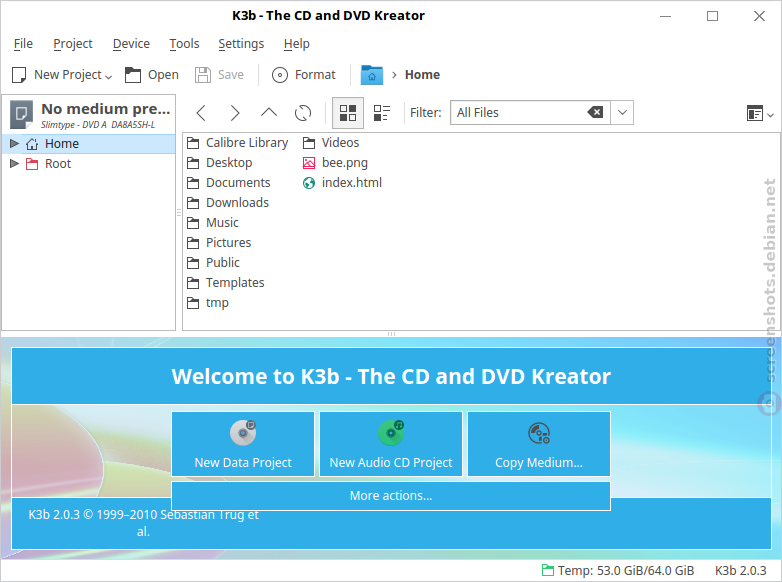Clear the filter text field

(595, 112)
